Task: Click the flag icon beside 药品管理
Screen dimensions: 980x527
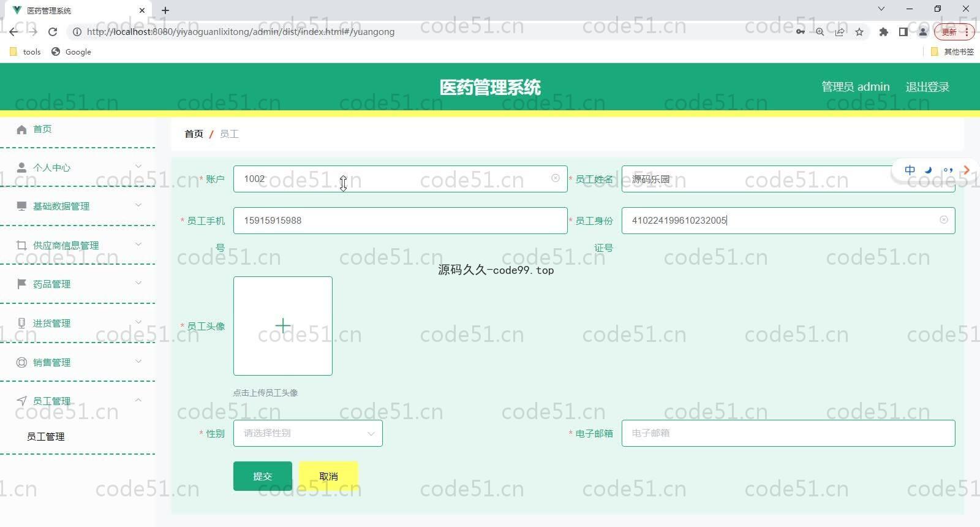Action: [22, 284]
